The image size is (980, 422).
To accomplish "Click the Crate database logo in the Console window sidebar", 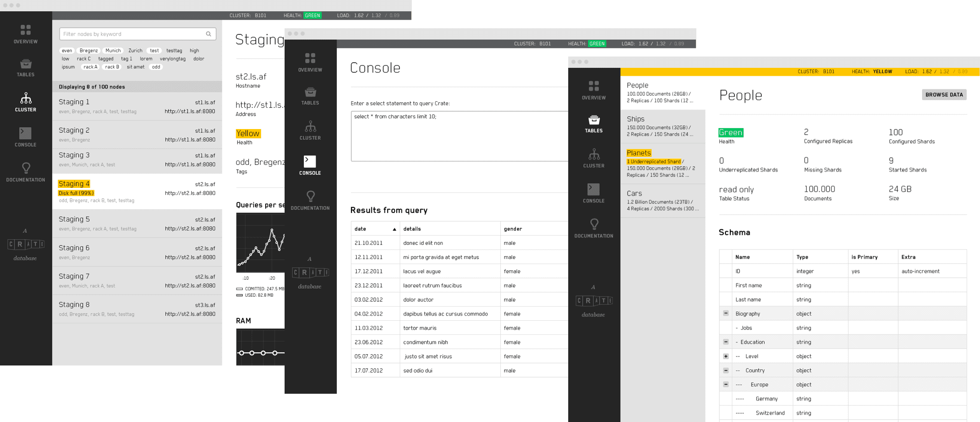I will click(x=310, y=273).
